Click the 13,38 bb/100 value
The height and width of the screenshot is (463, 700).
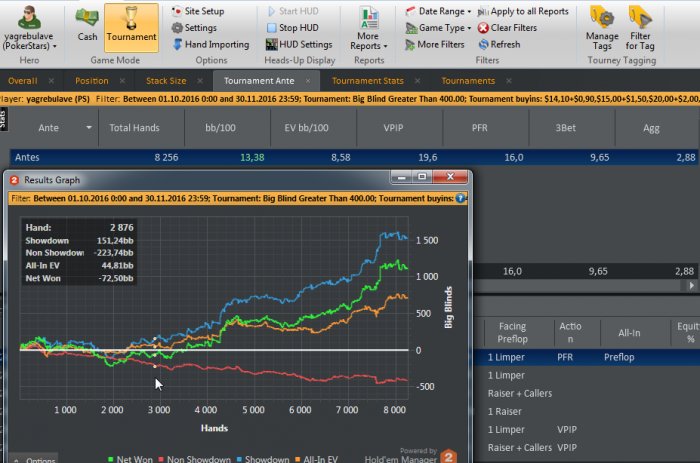(252, 157)
